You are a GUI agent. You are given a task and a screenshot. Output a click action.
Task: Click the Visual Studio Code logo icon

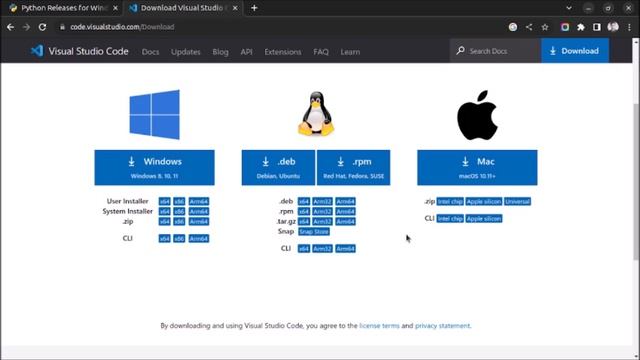[37, 51]
